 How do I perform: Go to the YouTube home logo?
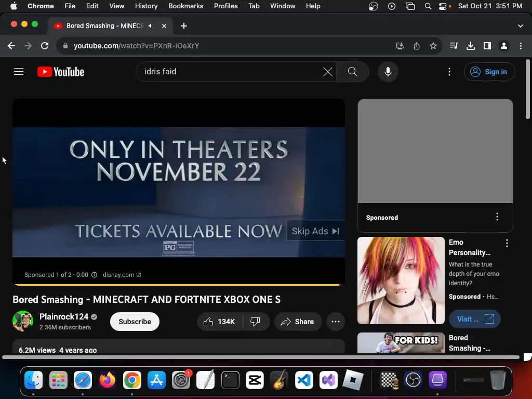coord(61,72)
